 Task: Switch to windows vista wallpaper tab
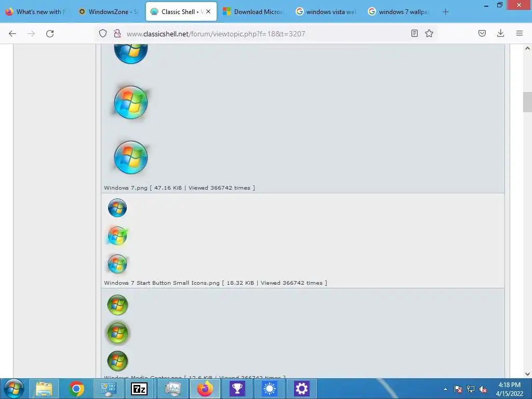pos(326,12)
